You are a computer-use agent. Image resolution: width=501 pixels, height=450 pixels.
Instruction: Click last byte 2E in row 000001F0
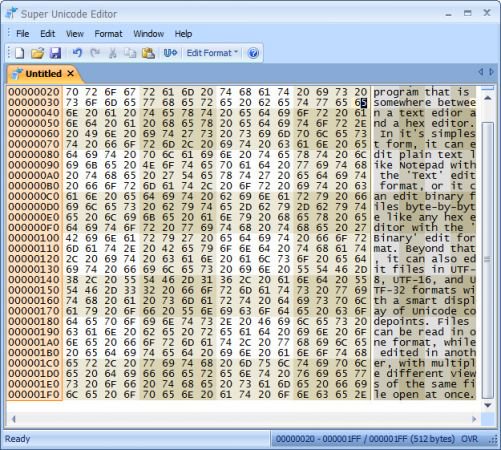pyautogui.click(x=361, y=395)
